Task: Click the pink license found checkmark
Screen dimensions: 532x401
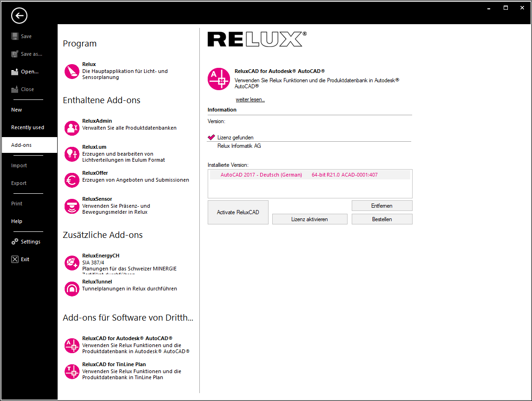Action: pos(211,137)
